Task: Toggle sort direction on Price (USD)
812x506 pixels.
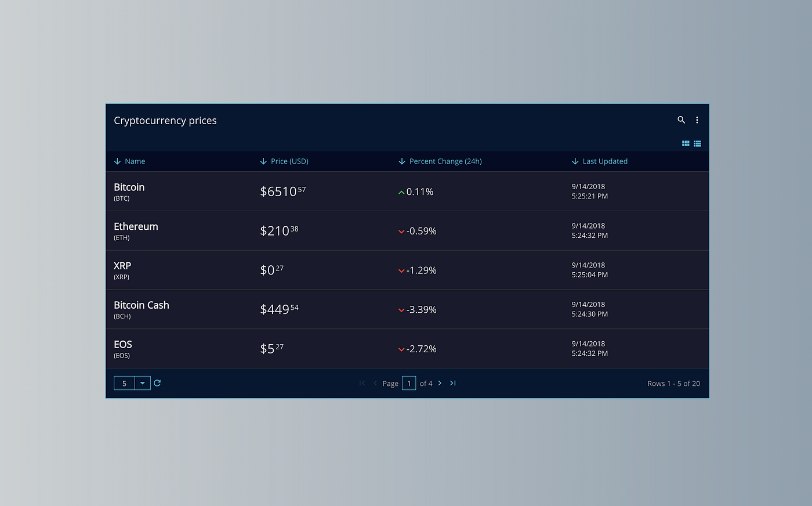Action: pyautogui.click(x=264, y=161)
